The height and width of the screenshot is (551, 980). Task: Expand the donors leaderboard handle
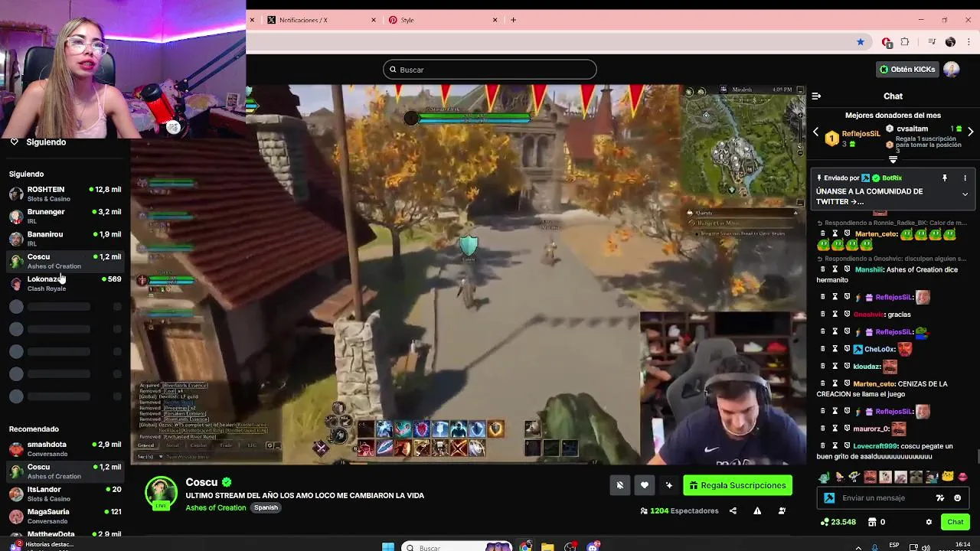coord(893,159)
